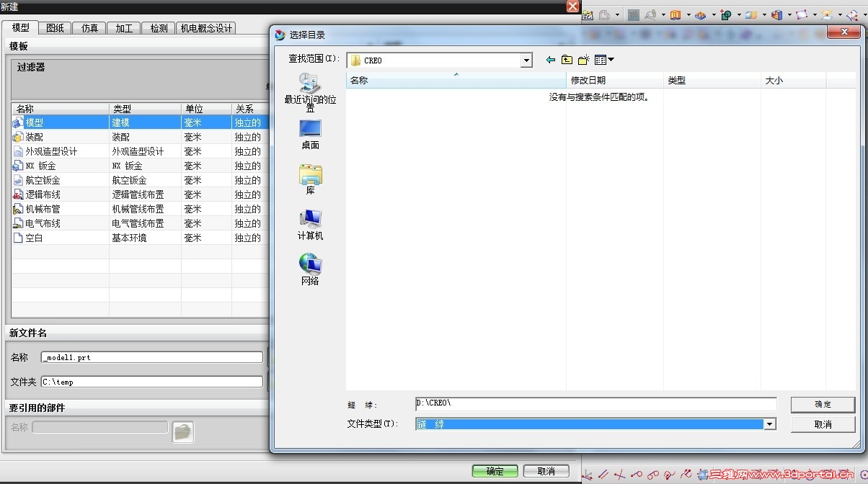Select the 逻辑布线 template row
Screen dimensions: 868x484
point(140,194)
